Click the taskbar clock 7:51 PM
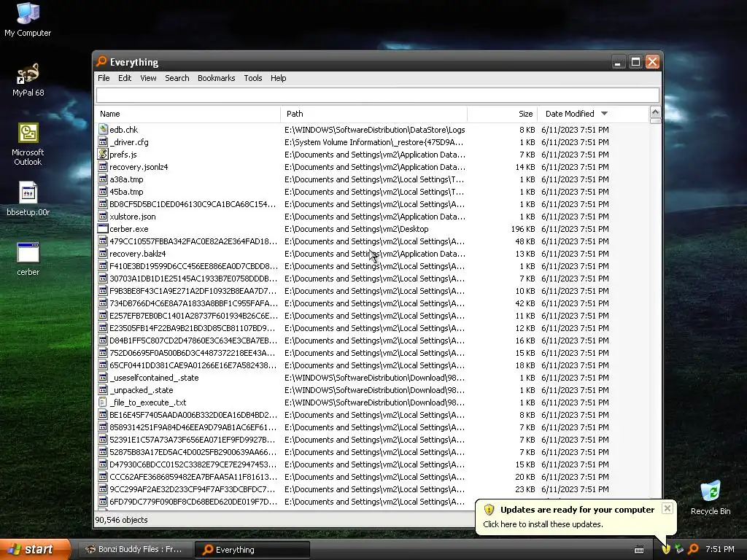 tap(720, 549)
